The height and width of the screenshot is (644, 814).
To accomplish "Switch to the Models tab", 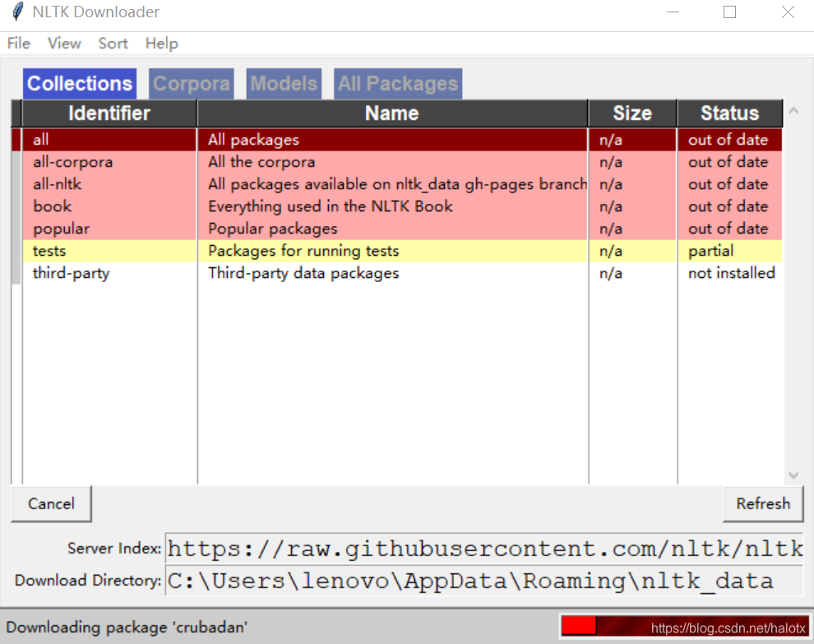I will (284, 84).
